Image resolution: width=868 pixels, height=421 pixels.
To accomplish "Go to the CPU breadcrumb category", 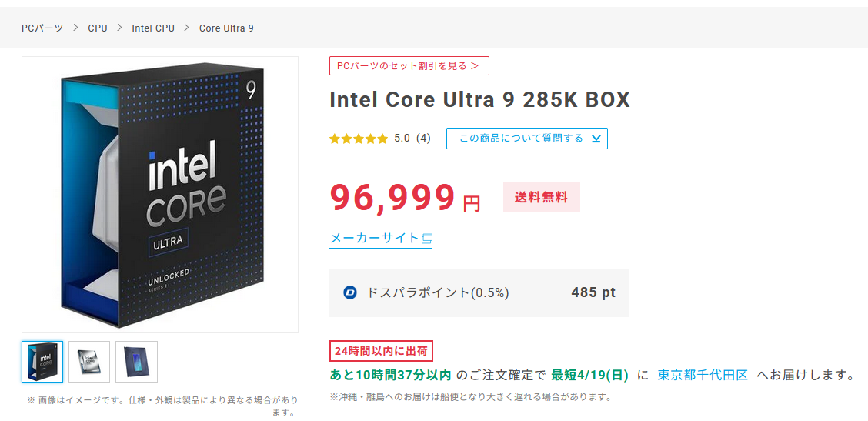I will (98, 28).
